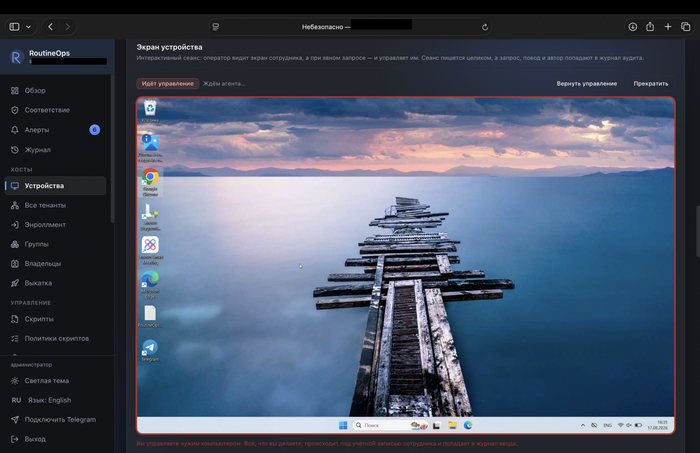
Task: Open Edge from the remote taskbar
Action: 468,425
